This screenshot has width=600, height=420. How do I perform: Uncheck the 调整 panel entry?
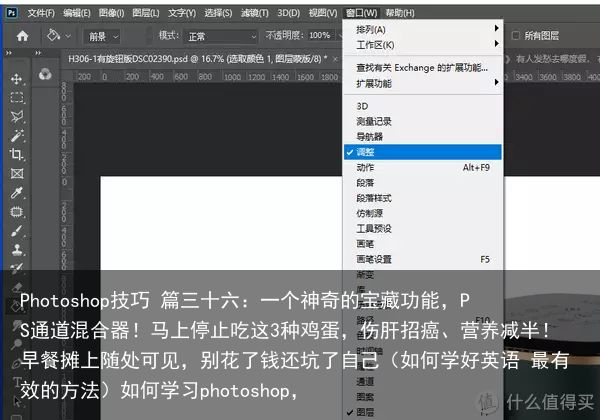pos(422,152)
